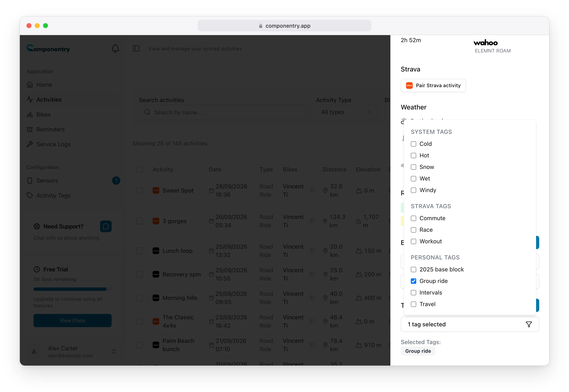Open the Recovery spin activity

point(182,274)
